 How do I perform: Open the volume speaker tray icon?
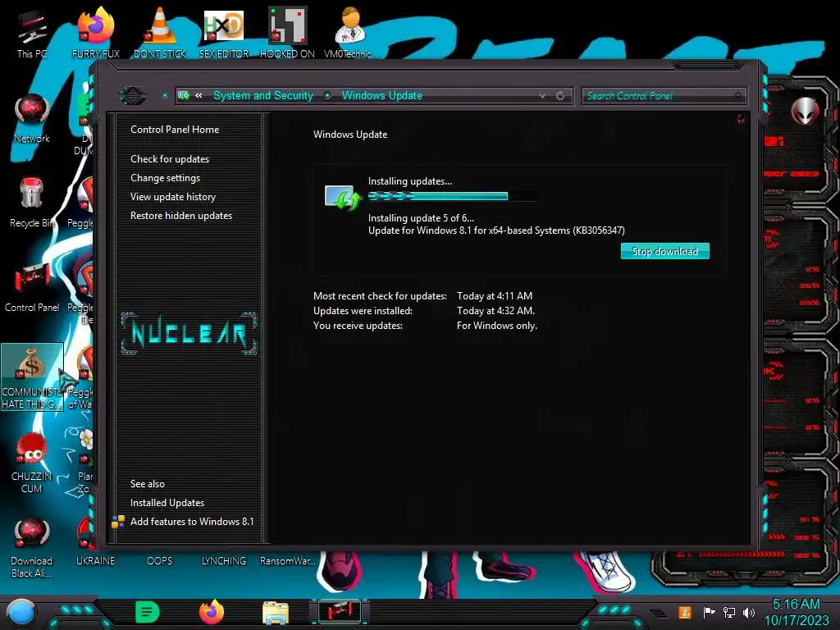(749, 612)
